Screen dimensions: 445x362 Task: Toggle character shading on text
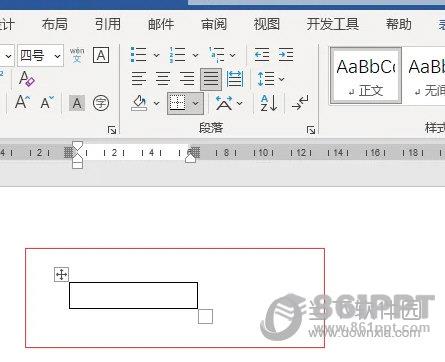(x=77, y=103)
